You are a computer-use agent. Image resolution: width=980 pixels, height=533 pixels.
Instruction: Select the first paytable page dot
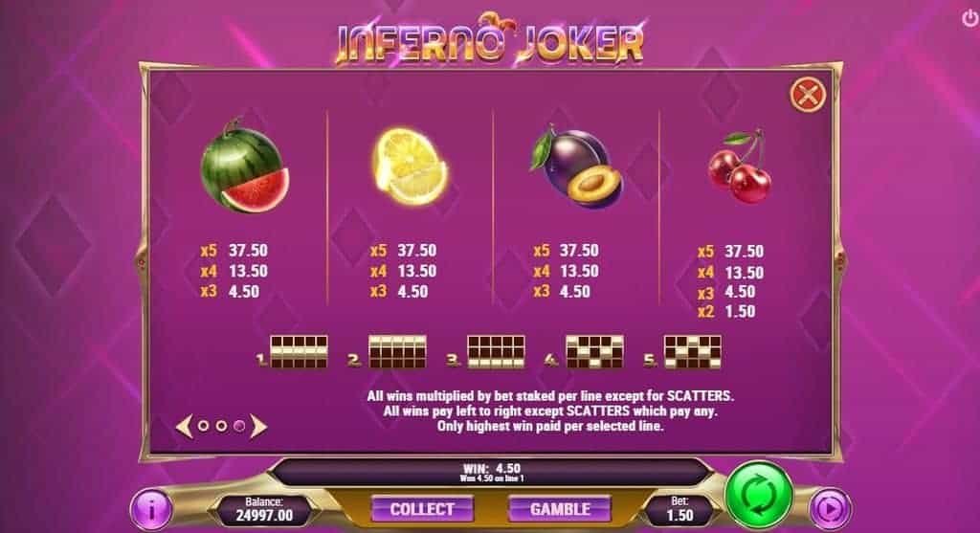click(x=203, y=426)
